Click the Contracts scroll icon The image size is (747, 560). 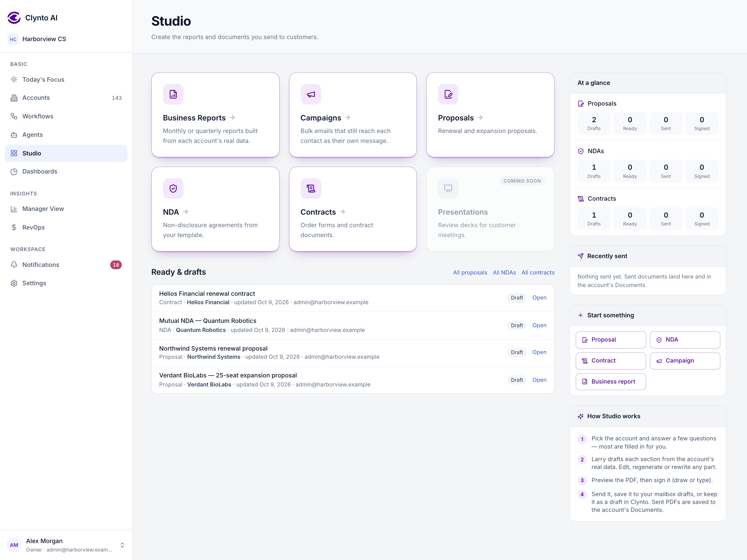(311, 188)
